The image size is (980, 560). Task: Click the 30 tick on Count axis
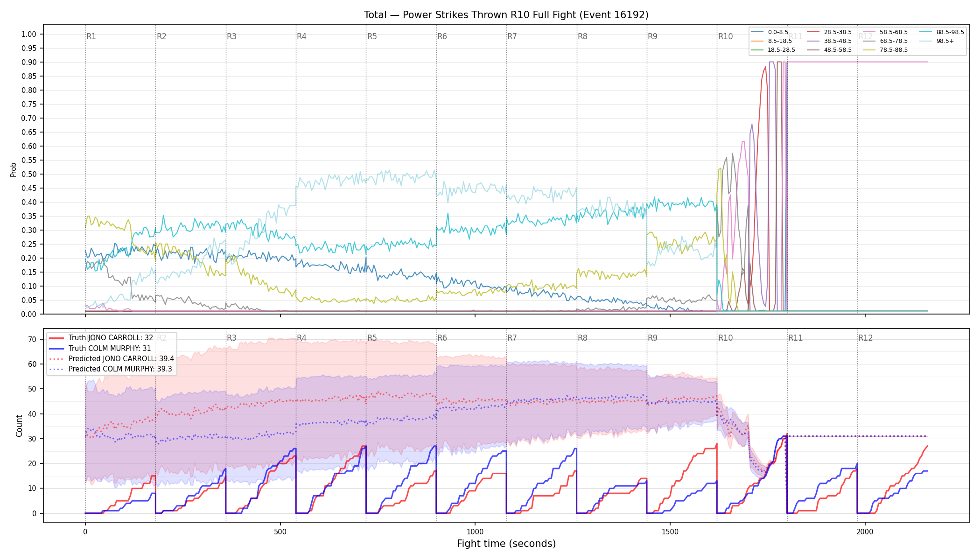(32, 439)
